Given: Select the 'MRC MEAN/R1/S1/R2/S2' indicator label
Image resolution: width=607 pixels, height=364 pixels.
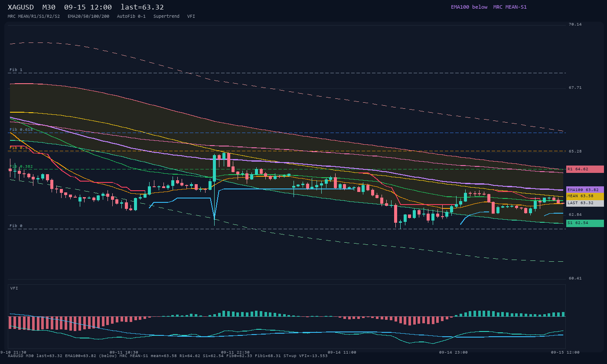Looking at the screenshot, I should pyautogui.click(x=34, y=16).
